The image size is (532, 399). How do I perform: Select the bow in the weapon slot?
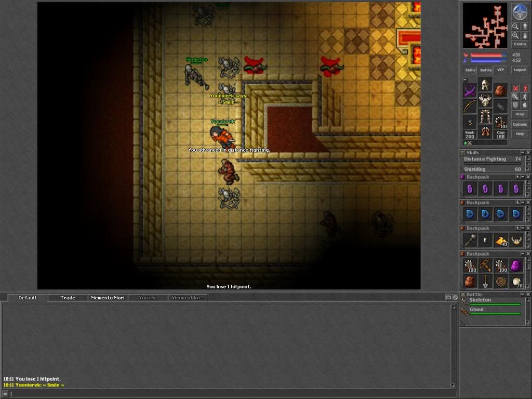point(470,106)
